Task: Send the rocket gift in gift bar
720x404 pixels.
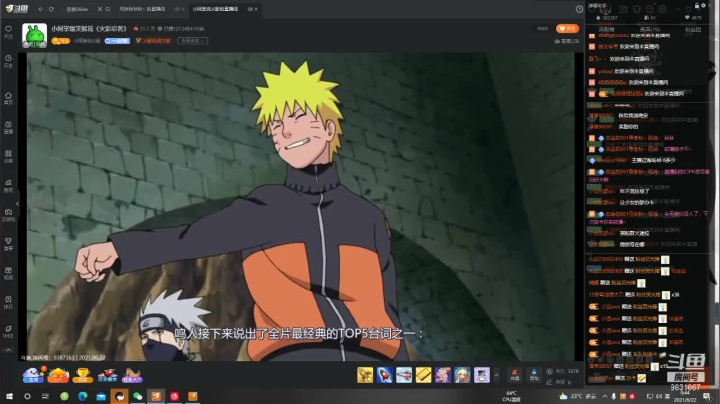Action: tap(384, 375)
